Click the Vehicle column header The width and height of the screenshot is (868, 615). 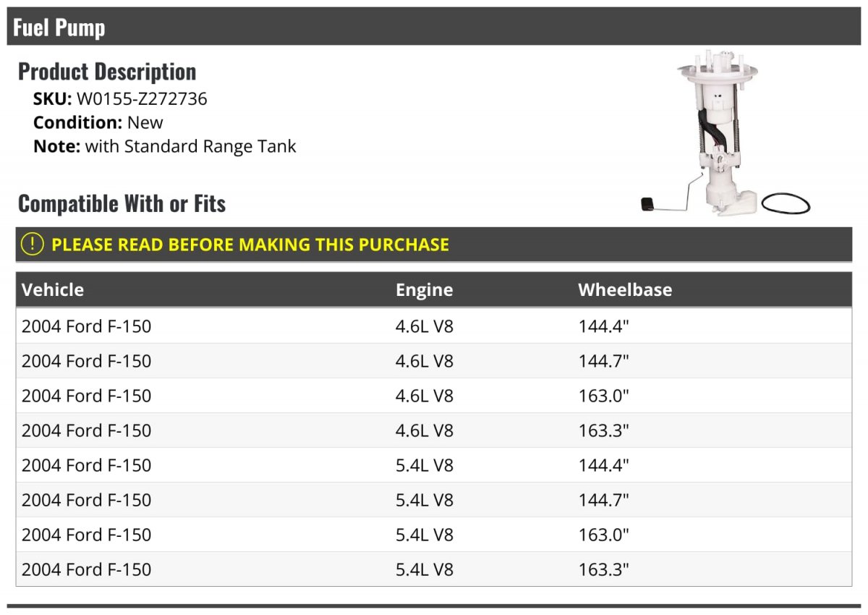pos(53,290)
